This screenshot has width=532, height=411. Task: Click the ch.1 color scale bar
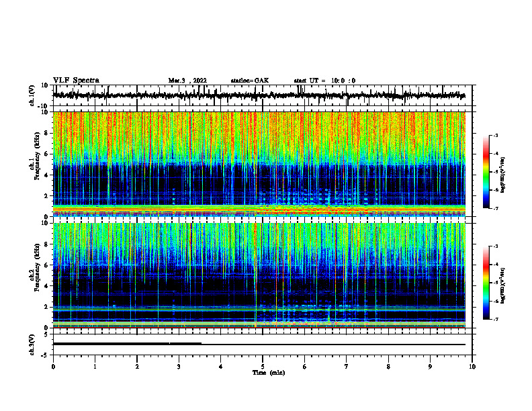(486, 172)
